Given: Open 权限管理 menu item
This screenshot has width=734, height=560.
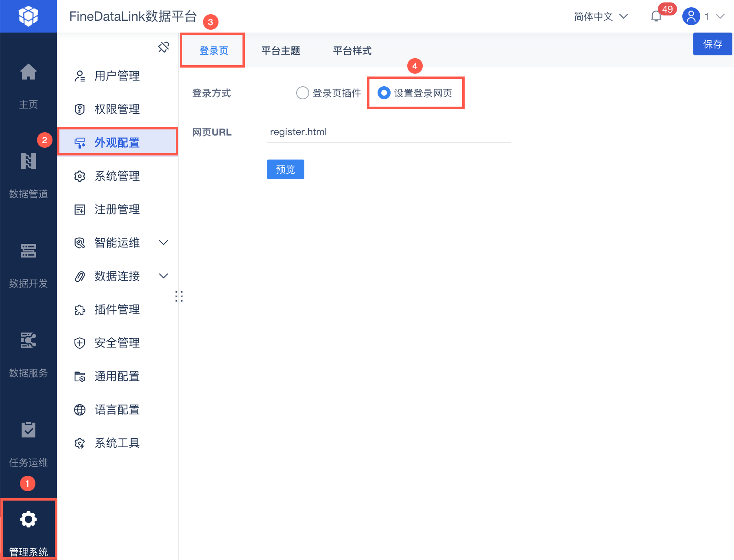Looking at the screenshot, I should [x=117, y=109].
